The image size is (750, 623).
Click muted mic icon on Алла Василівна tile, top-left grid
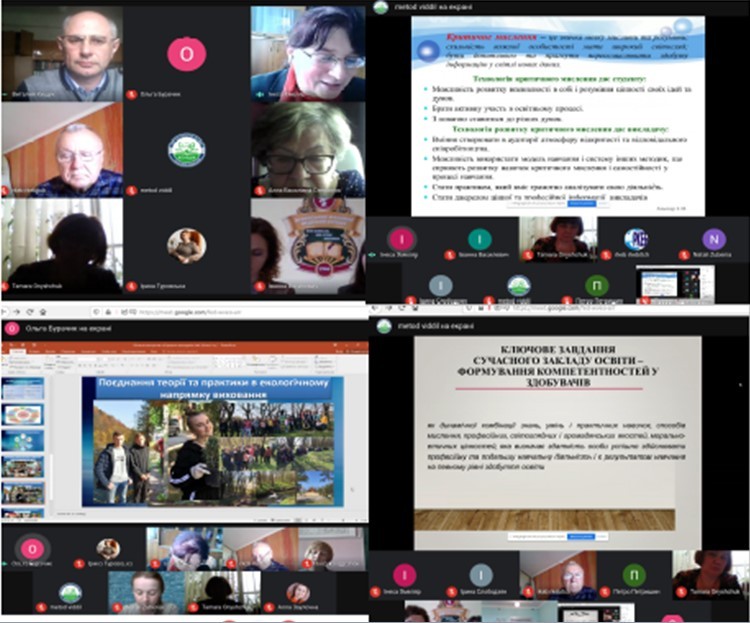259,190
